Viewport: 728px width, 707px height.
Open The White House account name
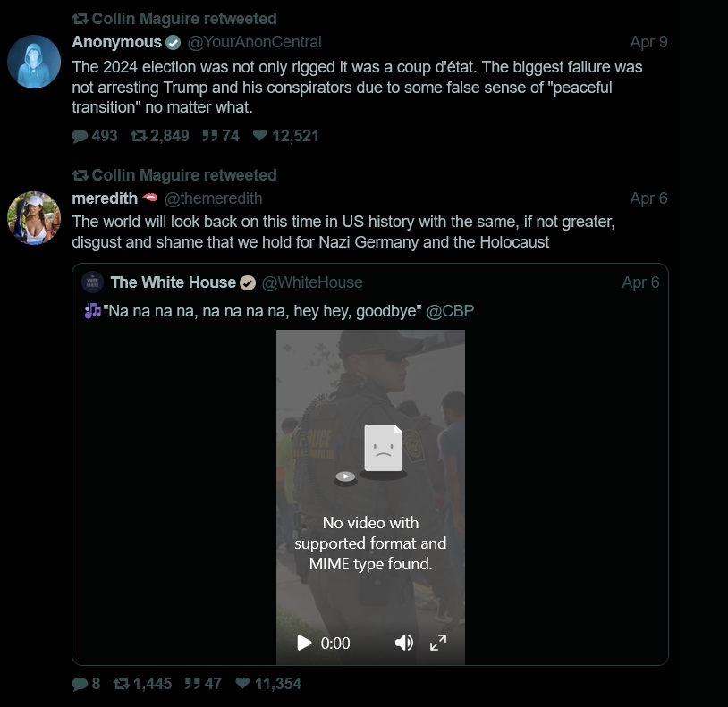pyautogui.click(x=173, y=282)
